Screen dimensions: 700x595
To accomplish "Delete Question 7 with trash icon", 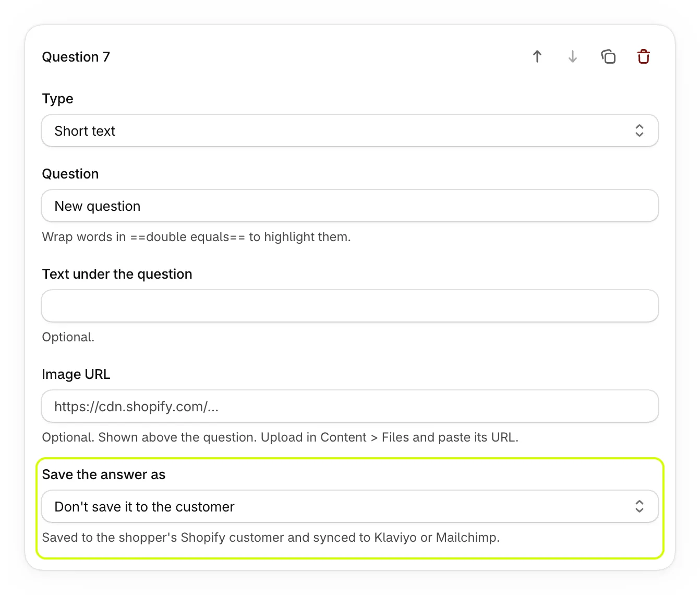I will 644,56.
